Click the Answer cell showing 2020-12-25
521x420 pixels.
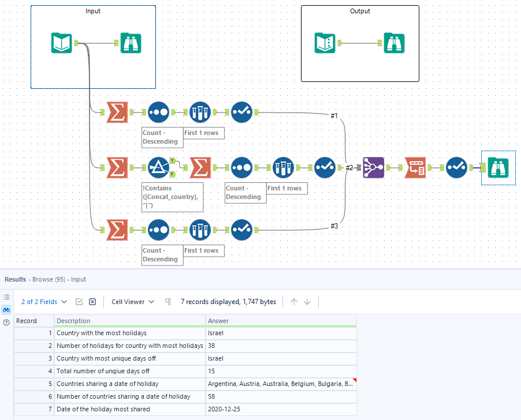[x=281, y=409]
